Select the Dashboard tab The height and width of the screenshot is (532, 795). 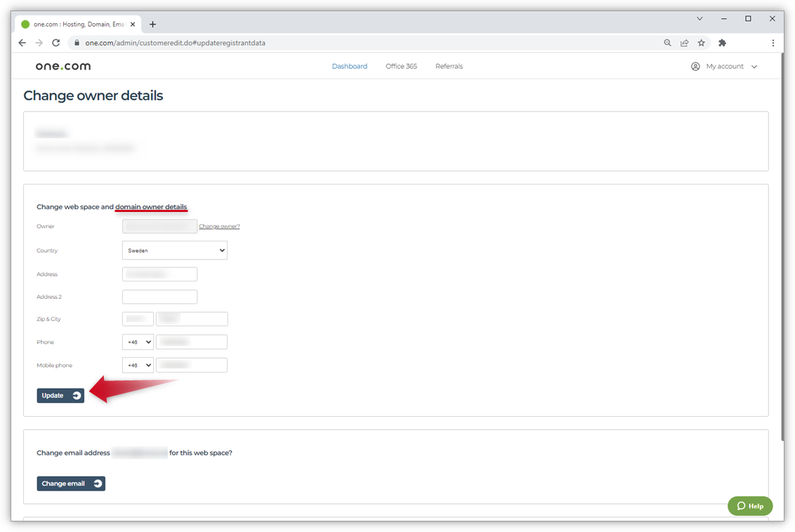pos(349,66)
